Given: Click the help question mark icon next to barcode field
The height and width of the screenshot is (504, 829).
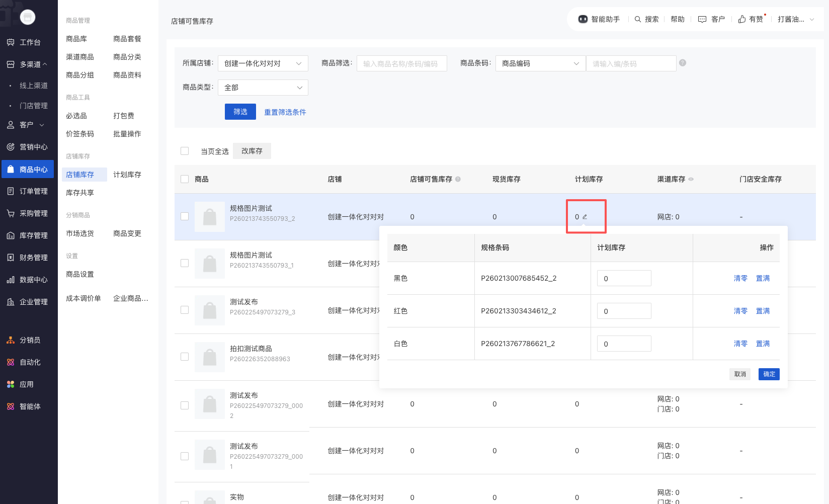Looking at the screenshot, I should (x=683, y=63).
